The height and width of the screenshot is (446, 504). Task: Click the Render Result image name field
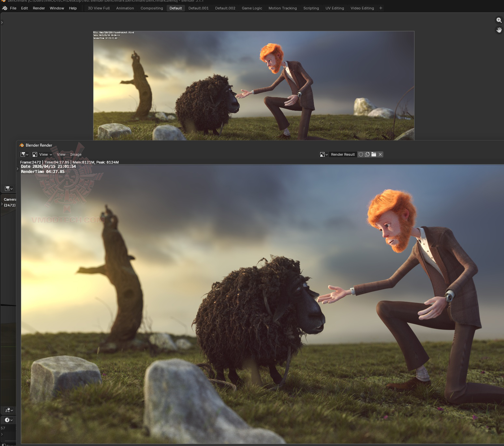(343, 154)
